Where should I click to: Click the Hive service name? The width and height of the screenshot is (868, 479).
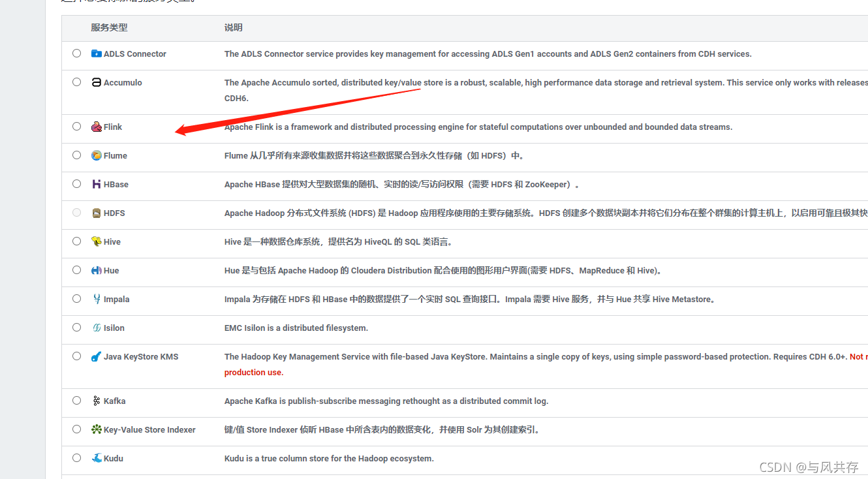tap(112, 242)
